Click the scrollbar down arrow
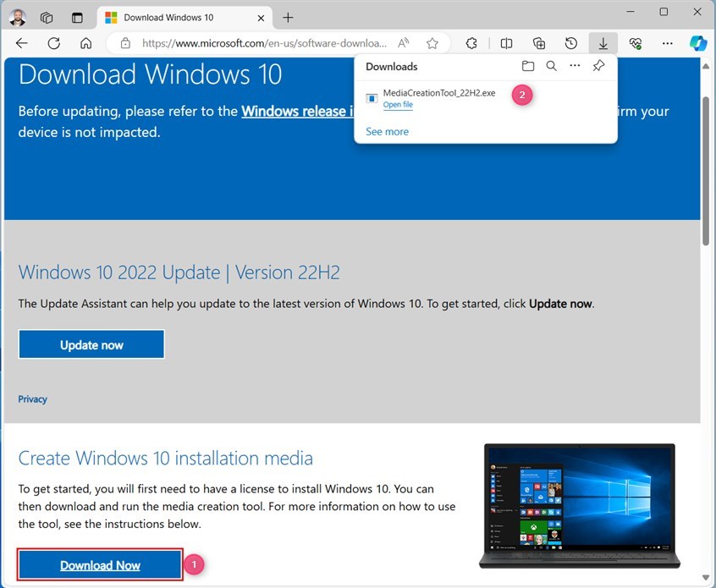 707,578
